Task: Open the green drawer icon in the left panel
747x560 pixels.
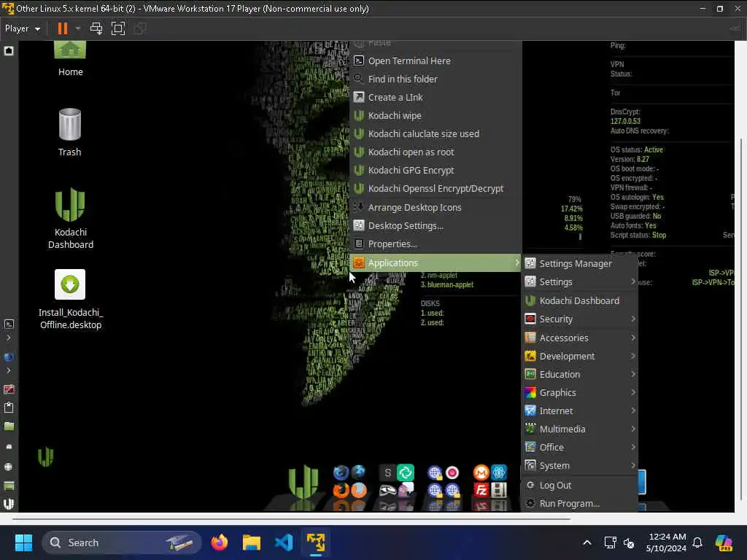Action: [x=9, y=486]
